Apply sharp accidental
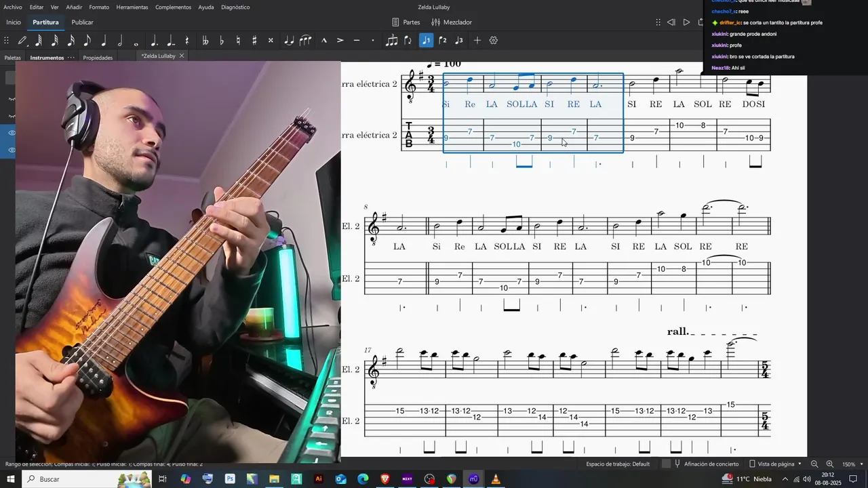The image size is (868, 488). 254,41
